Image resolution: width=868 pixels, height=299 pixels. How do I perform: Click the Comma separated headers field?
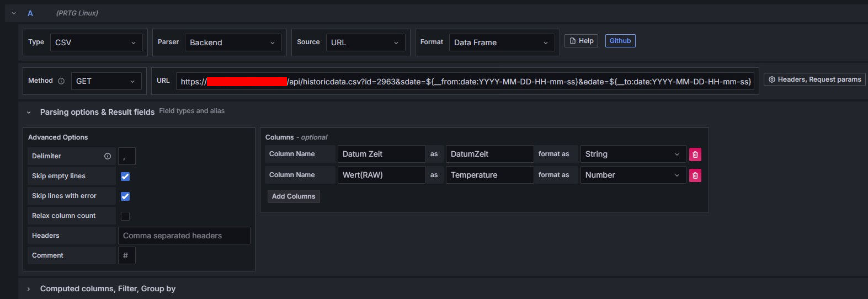coord(184,236)
